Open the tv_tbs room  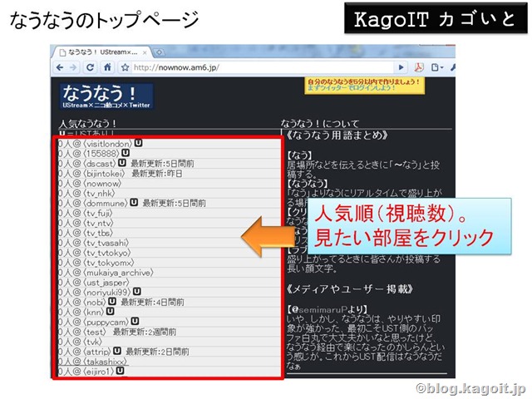click(98, 233)
